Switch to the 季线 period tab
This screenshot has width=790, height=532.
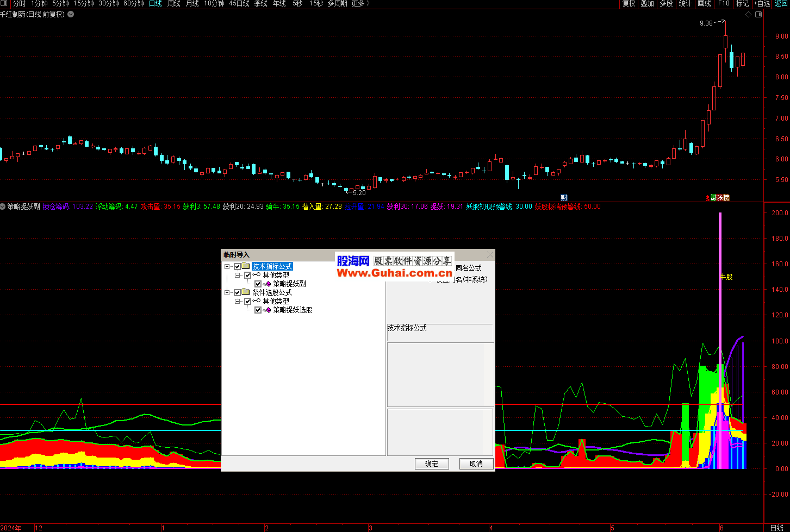tap(261, 3)
